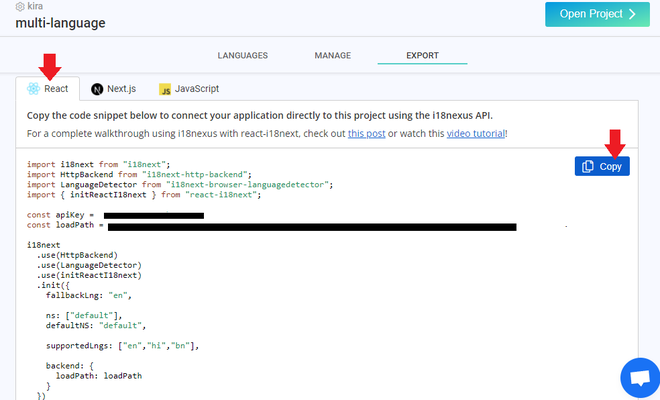Click the Next.js logo icon
This screenshot has width=660, height=400.
pyautogui.click(x=97, y=89)
